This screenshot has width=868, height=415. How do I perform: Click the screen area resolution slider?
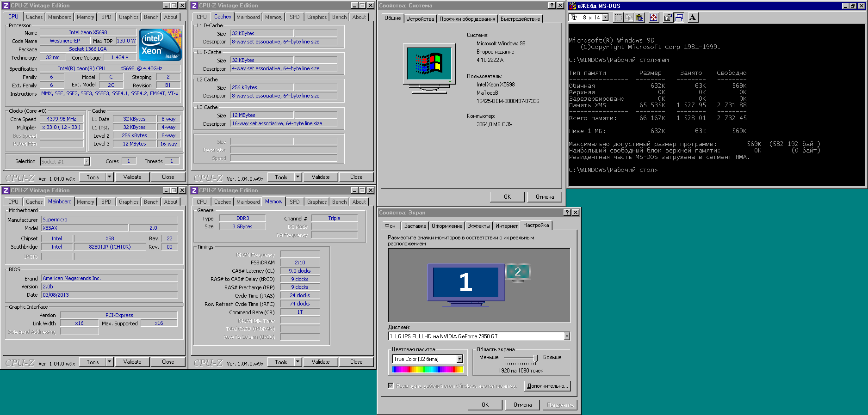pyautogui.click(x=535, y=358)
